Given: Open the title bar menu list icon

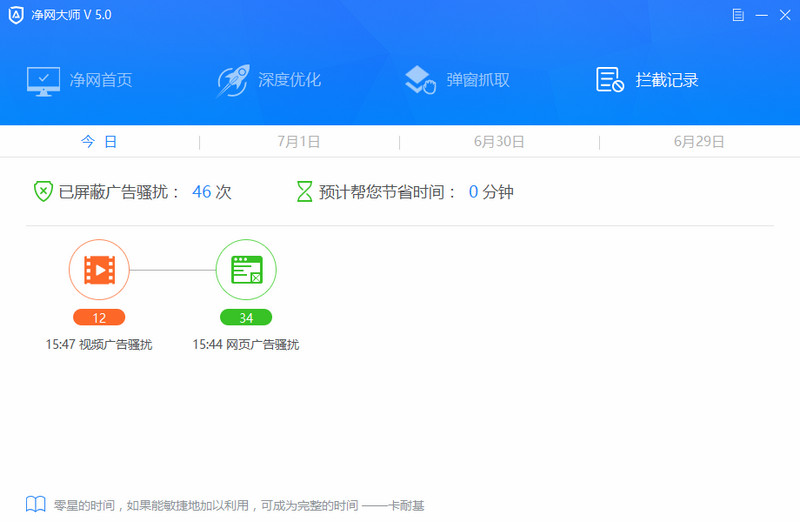Looking at the screenshot, I should [x=738, y=15].
